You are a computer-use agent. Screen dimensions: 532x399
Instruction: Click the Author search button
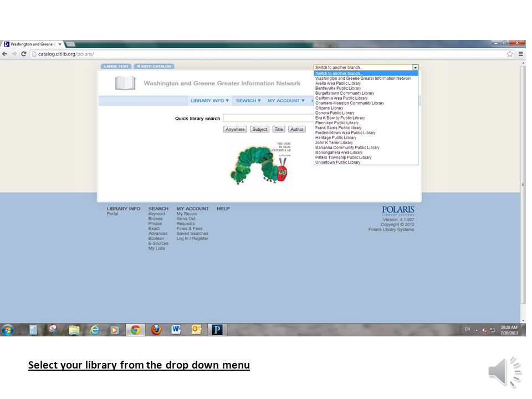click(297, 129)
